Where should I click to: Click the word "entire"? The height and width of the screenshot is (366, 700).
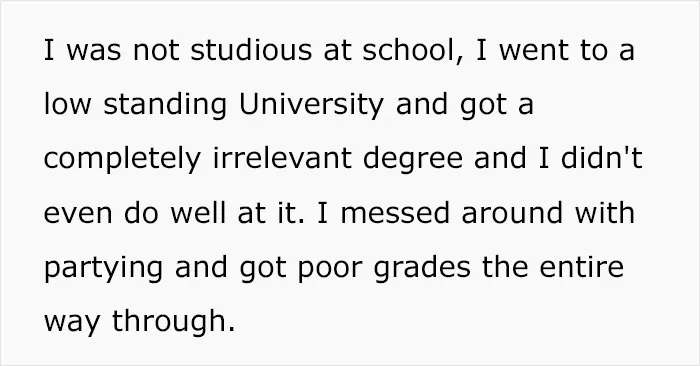coord(582,266)
